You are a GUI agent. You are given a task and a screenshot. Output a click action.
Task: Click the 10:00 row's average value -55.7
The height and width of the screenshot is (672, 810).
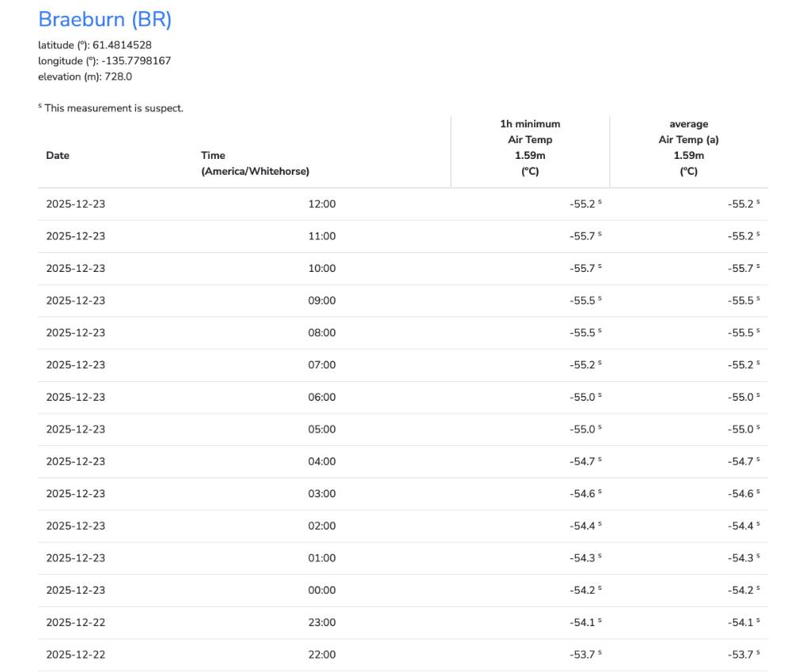coord(741,269)
